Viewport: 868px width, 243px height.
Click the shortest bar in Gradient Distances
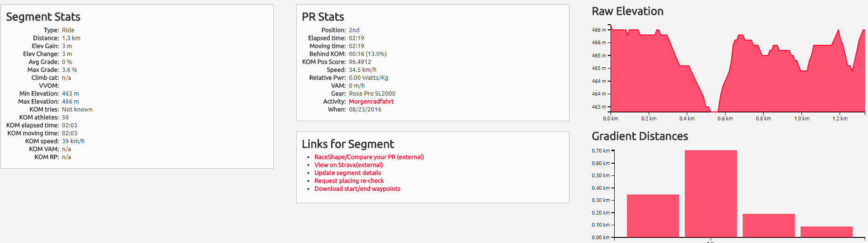(x=826, y=232)
